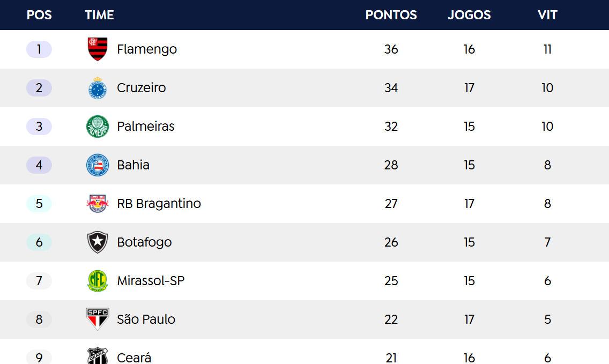Open the Palmeiras team name link
The width and height of the screenshot is (609, 364).
pos(146,127)
